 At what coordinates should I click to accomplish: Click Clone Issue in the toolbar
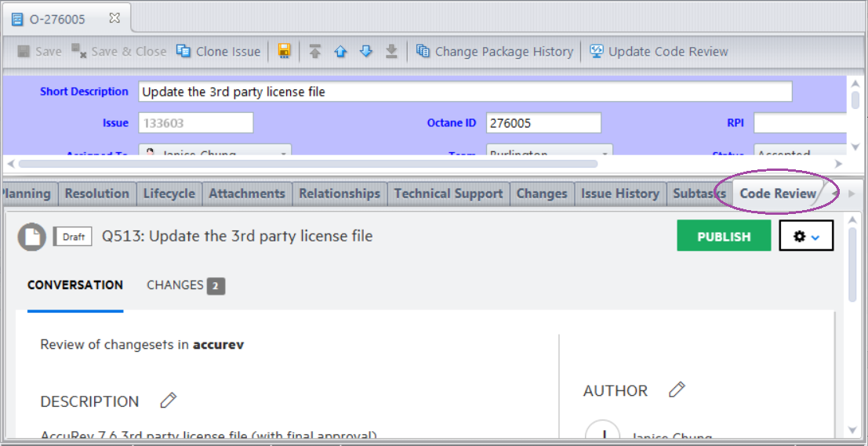click(219, 52)
